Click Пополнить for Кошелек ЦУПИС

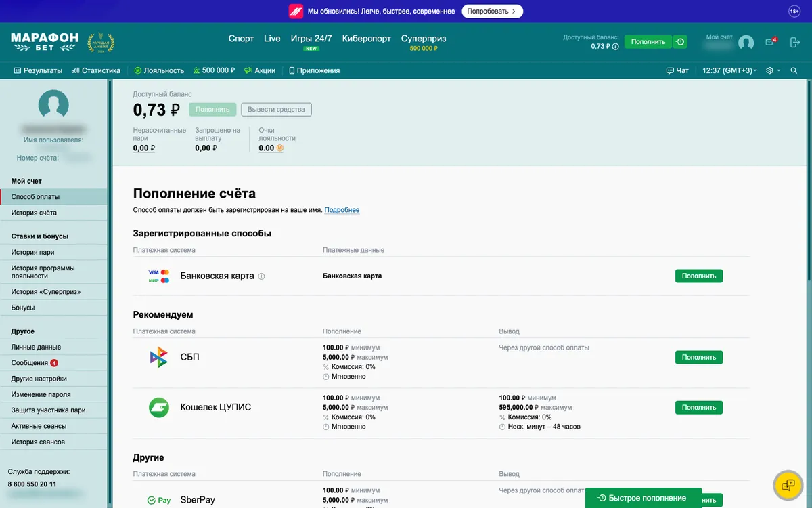tap(699, 408)
